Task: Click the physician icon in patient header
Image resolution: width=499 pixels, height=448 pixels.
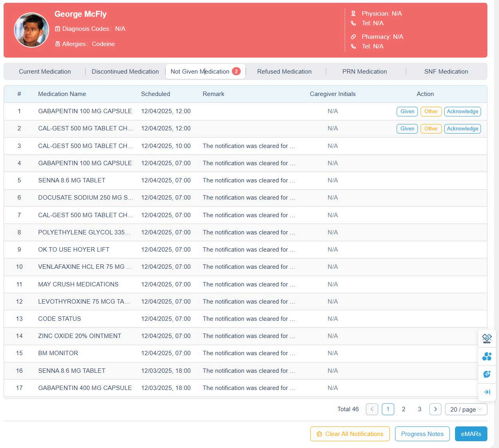Action: (x=353, y=14)
